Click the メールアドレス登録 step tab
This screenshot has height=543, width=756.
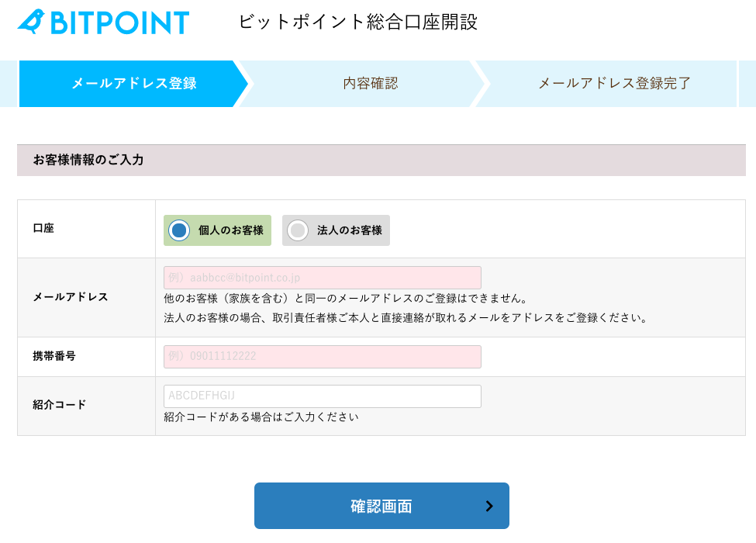click(133, 84)
